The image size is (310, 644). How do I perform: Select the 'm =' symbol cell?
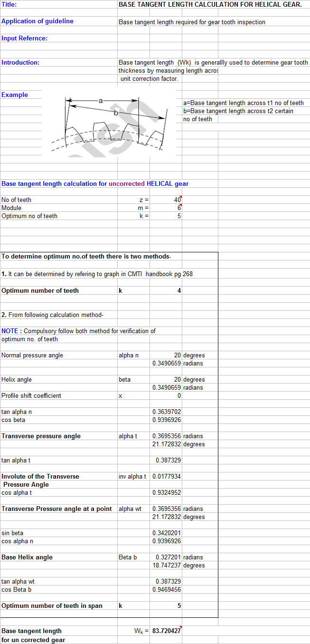pyautogui.click(x=143, y=208)
